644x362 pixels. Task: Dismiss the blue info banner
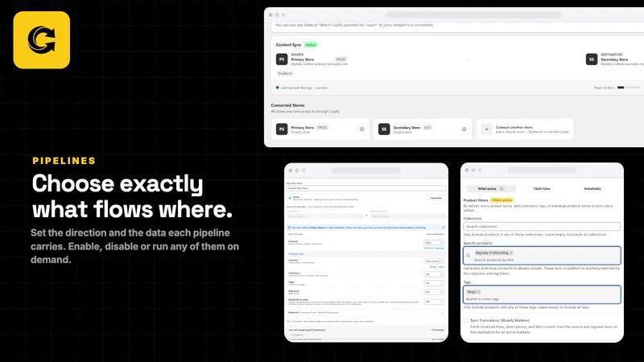tap(444, 228)
